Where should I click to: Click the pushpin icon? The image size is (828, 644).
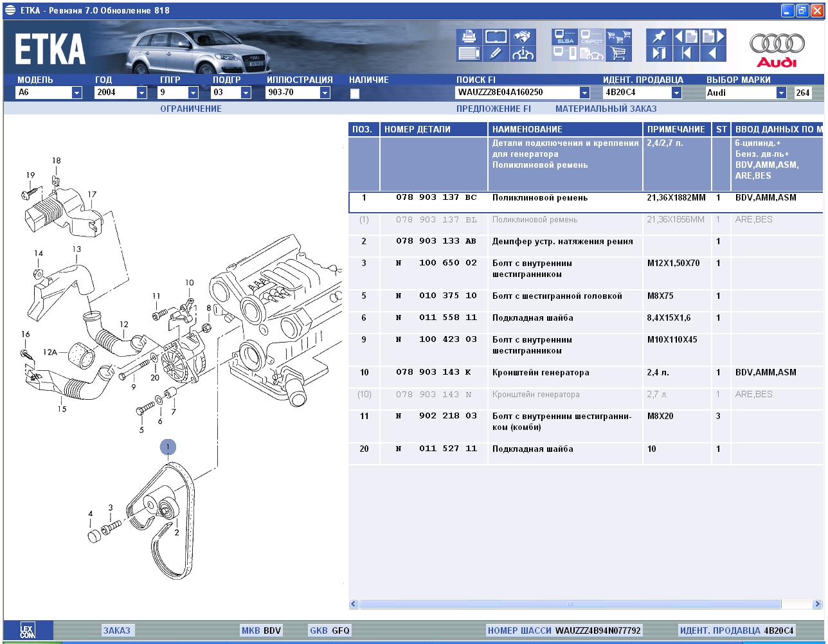(659, 37)
